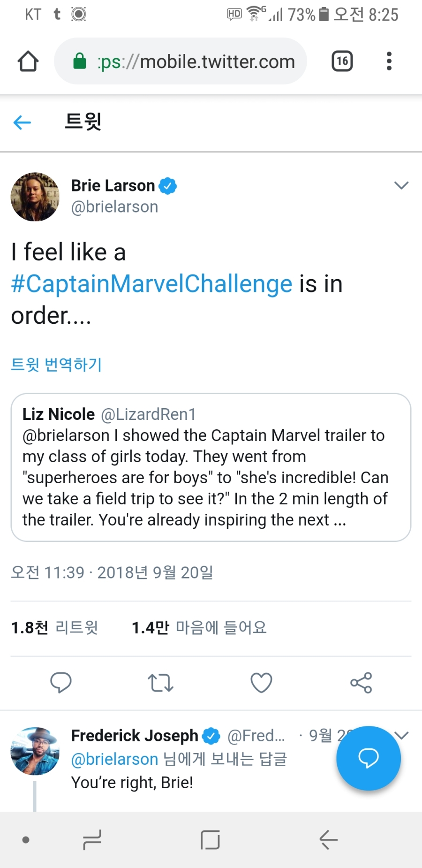Tap the Android recent apps button
This screenshot has height=868, width=422.
point(92,840)
